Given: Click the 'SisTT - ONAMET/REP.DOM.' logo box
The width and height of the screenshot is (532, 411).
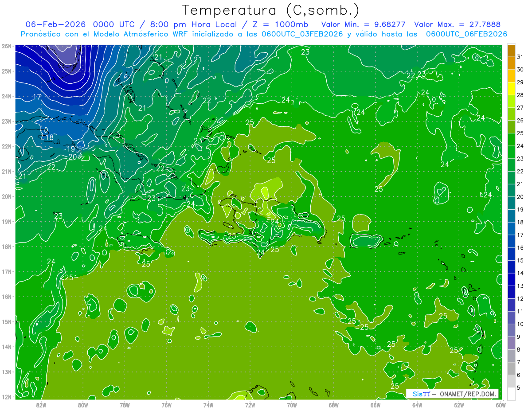Looking at the screenshot, I should click(452, 394).
